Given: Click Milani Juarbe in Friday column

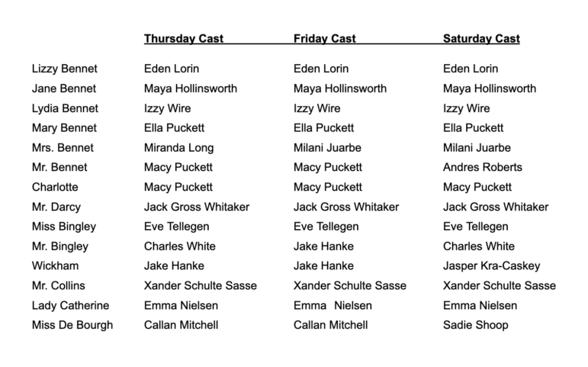Looking at the screenshot, I should (x=327, y=148).
